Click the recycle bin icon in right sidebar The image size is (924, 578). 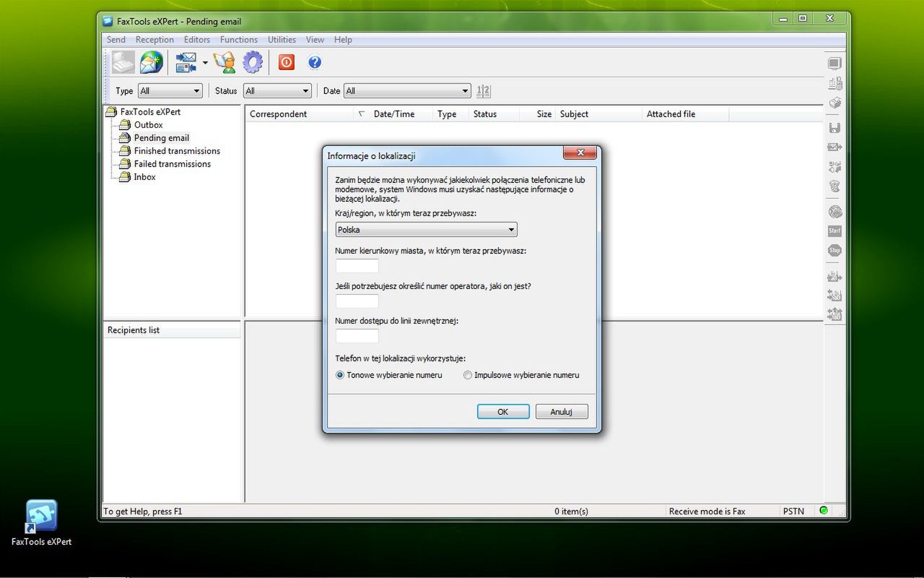point(834,186)
